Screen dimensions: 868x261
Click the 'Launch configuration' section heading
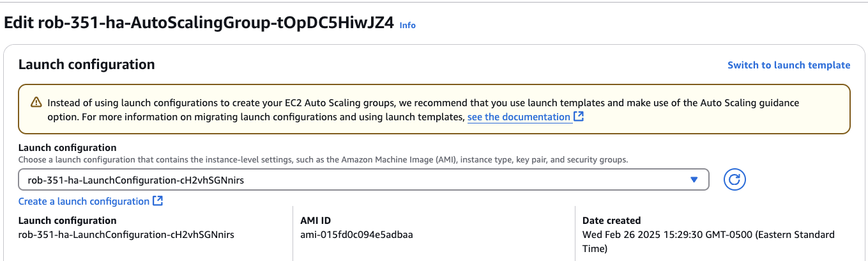87,65
